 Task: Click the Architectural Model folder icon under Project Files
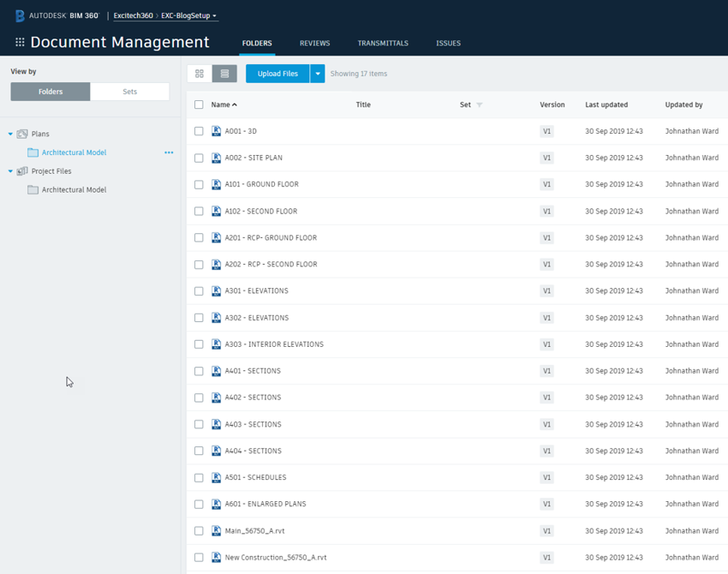click(33, 190)
